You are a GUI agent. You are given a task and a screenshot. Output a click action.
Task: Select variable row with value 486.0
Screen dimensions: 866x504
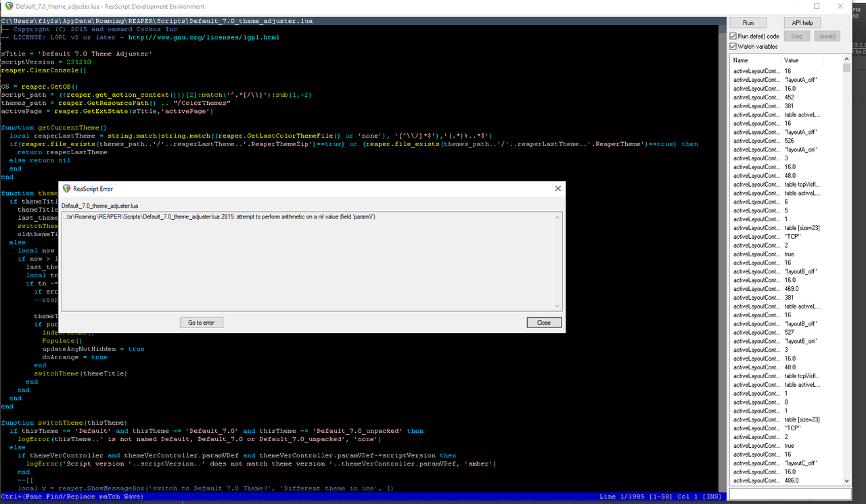pyautogui.click(x=787, y=480)
